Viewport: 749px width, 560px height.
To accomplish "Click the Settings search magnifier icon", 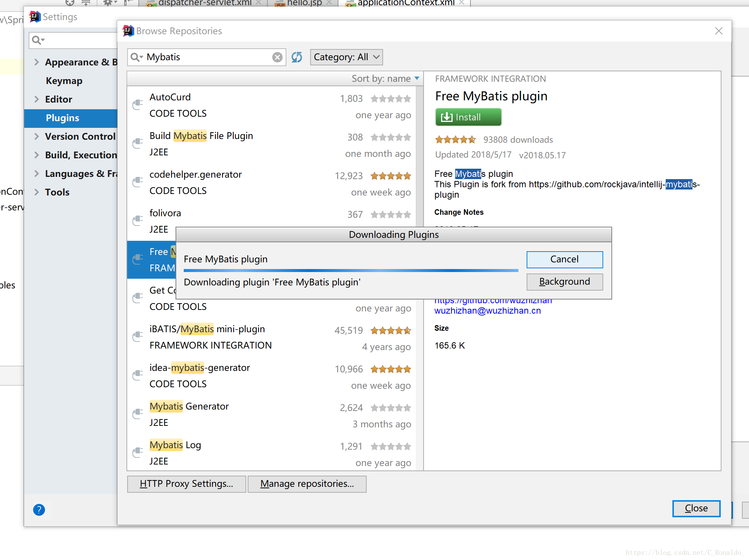I will tap(38, 40).
